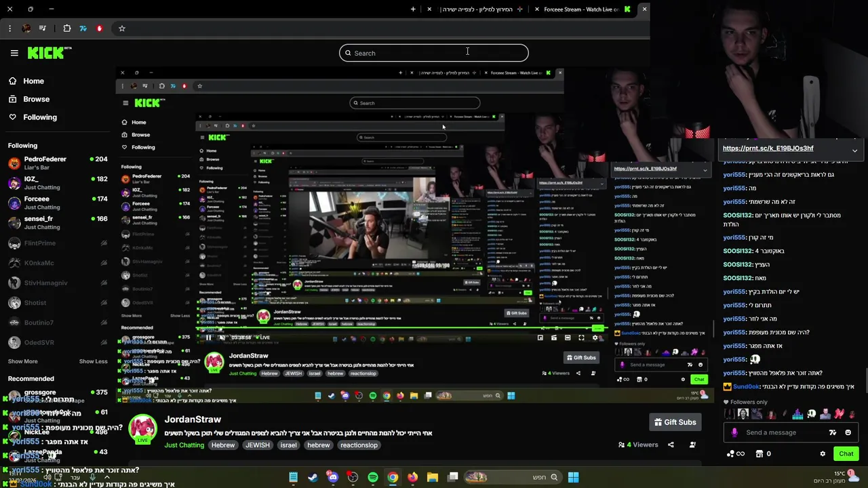Open offline Shotist channel

click(57, 303)
